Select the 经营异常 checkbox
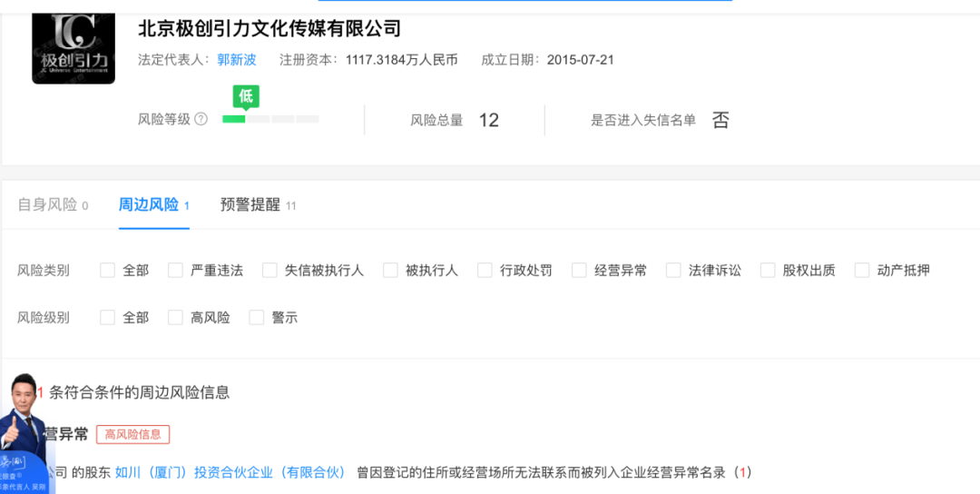Screen dimensions: 980x494 click(579, 270)
